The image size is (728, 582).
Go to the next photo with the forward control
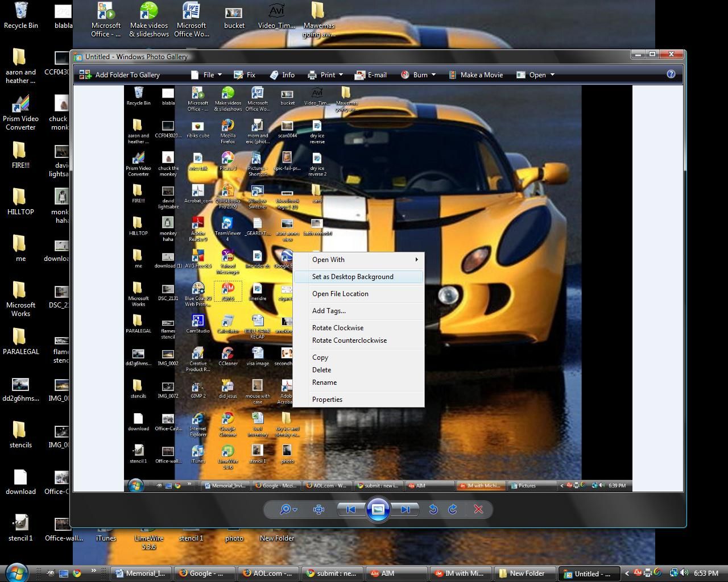click(x=405, y=509)
